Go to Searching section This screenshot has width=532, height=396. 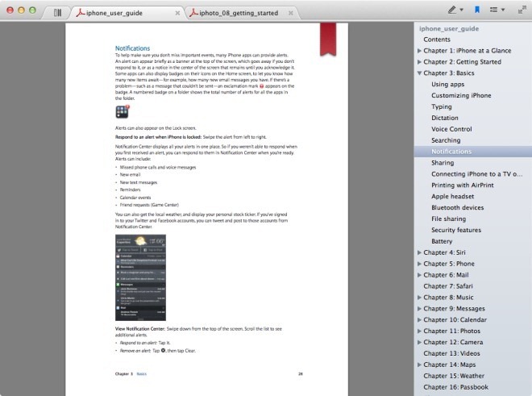(x=446, y=140)
